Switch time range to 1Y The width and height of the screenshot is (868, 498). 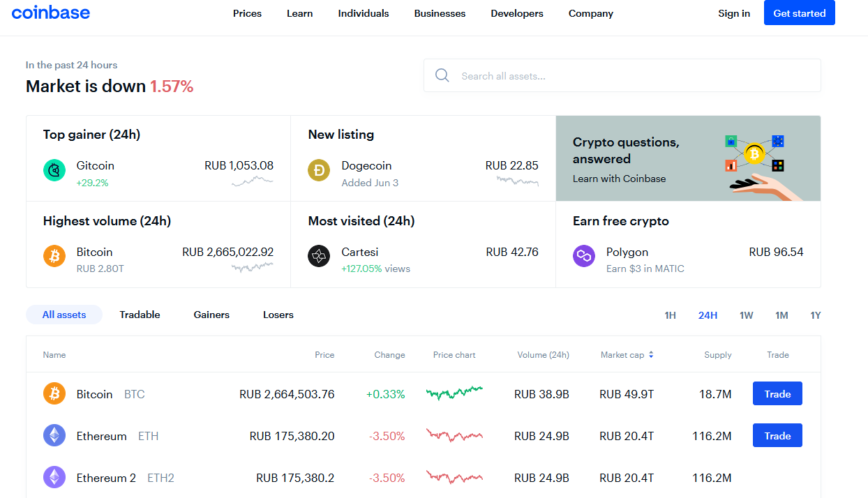pyautogui.click(x=816, y=315)
